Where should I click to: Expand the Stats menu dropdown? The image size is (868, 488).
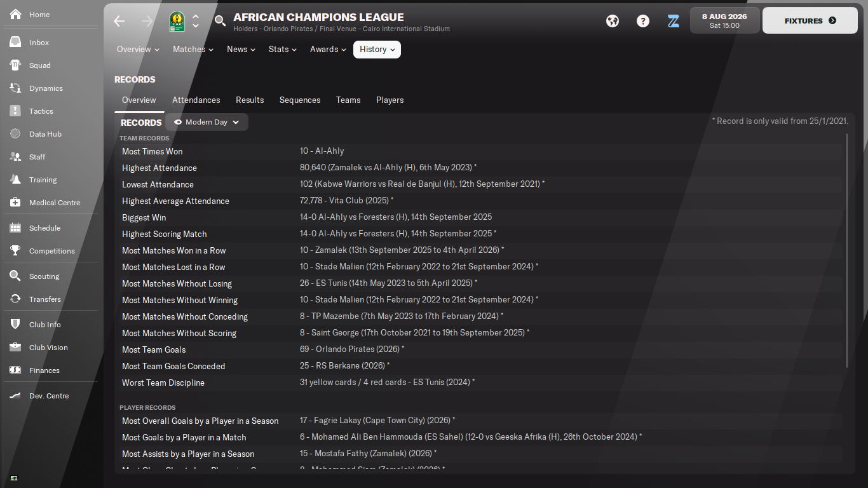pos(282,50)
